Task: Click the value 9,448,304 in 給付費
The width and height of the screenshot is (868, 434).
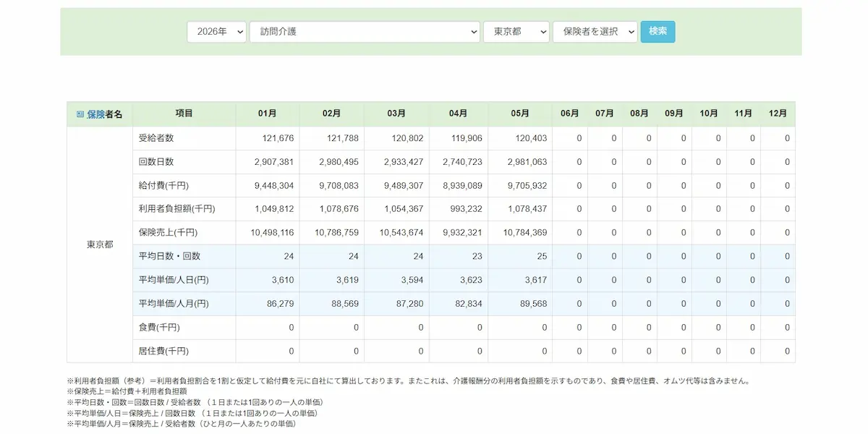Action: [x=274, y=186]
